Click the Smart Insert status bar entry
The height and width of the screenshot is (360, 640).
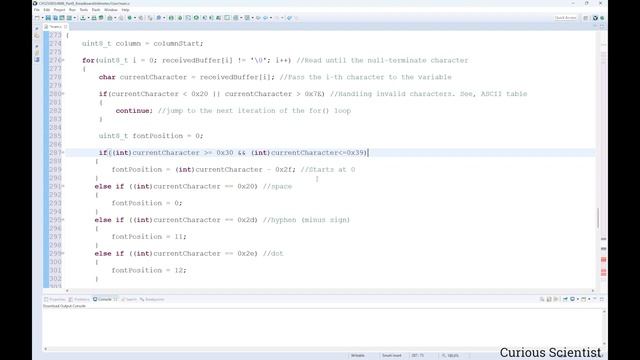391,356
